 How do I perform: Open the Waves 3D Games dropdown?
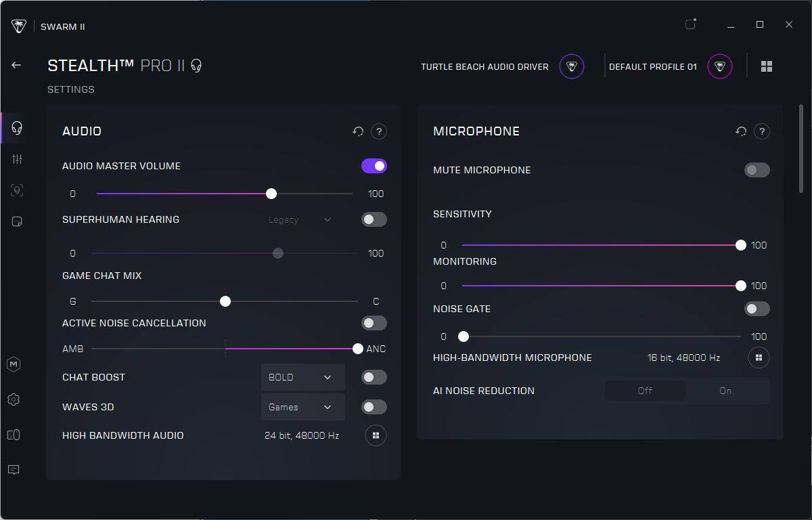tap(302, 407)
